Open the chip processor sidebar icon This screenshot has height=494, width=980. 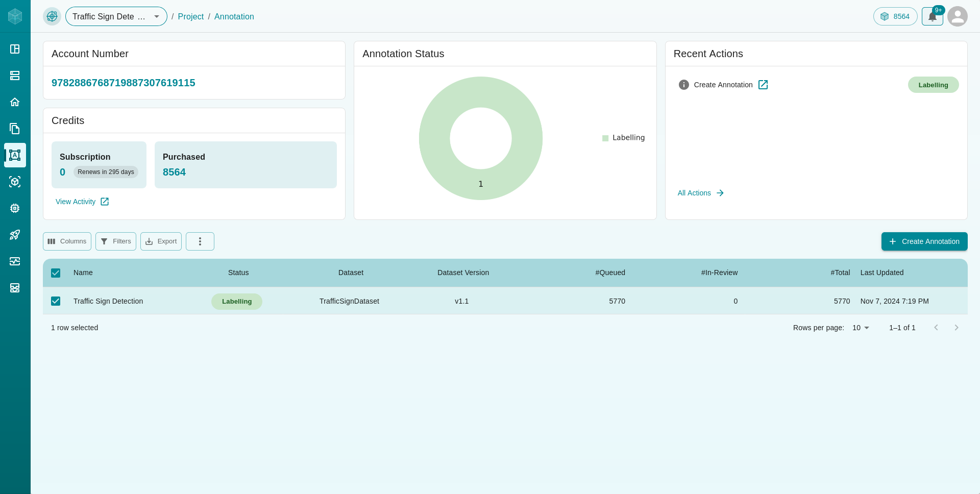pos(15,208)
